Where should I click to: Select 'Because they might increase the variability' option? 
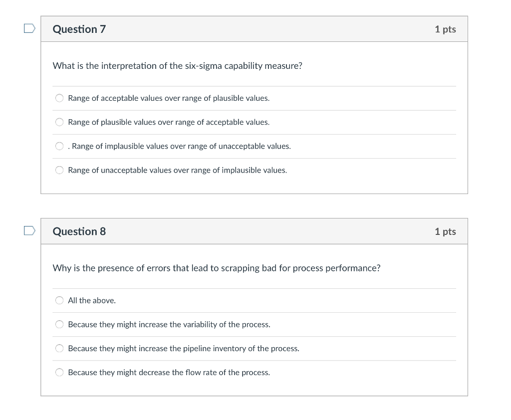coord(59,324)
